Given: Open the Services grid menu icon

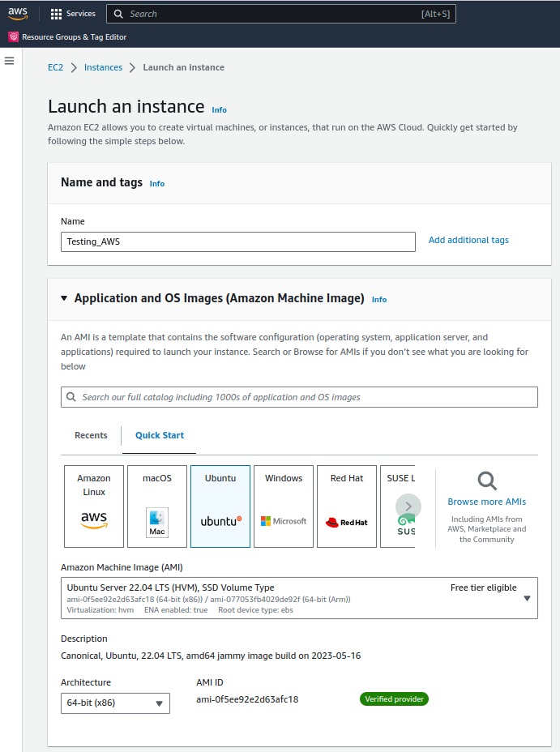Looking at the screenshot, I should coord(56,14).
